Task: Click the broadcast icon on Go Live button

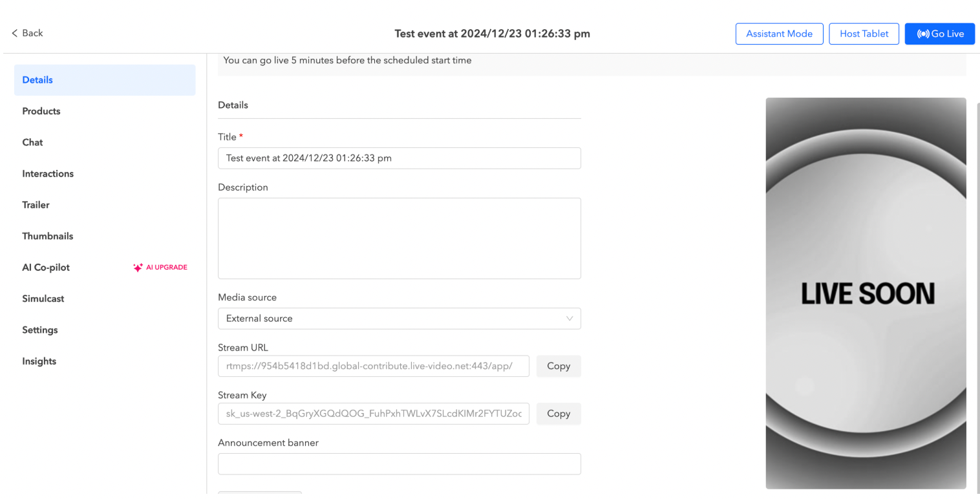Action: [x=924, y=34]
